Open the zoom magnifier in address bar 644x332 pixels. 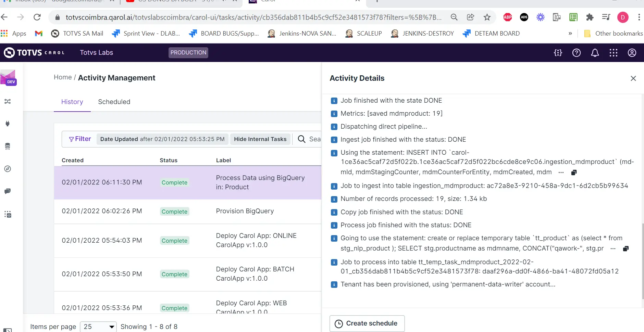point(454,17)
